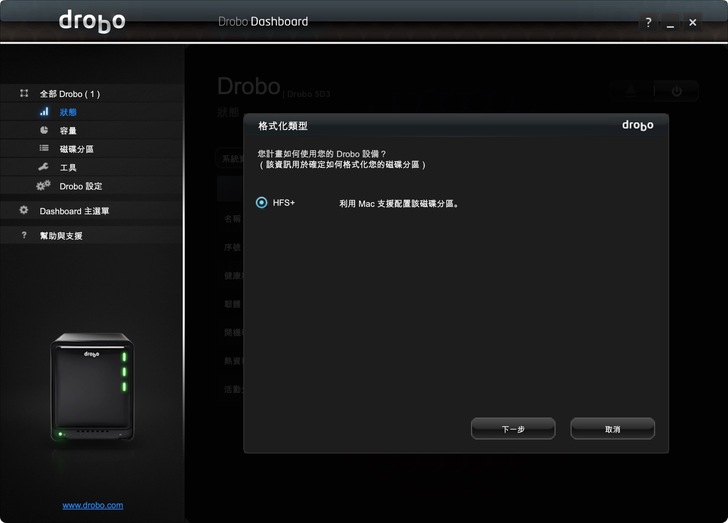This screenshot has width=728, height=523.
Task: Open the 容量 menu item
Action: click(68, 131)
